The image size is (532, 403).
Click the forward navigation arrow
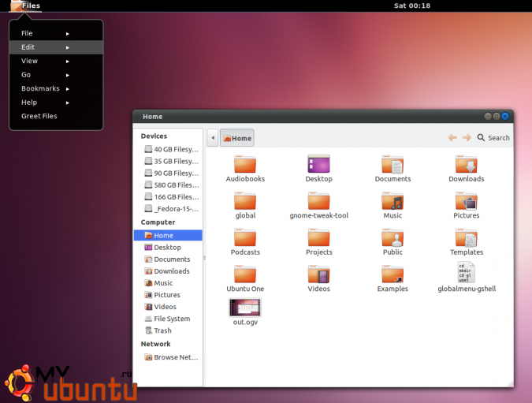click(x=467, y=137)
